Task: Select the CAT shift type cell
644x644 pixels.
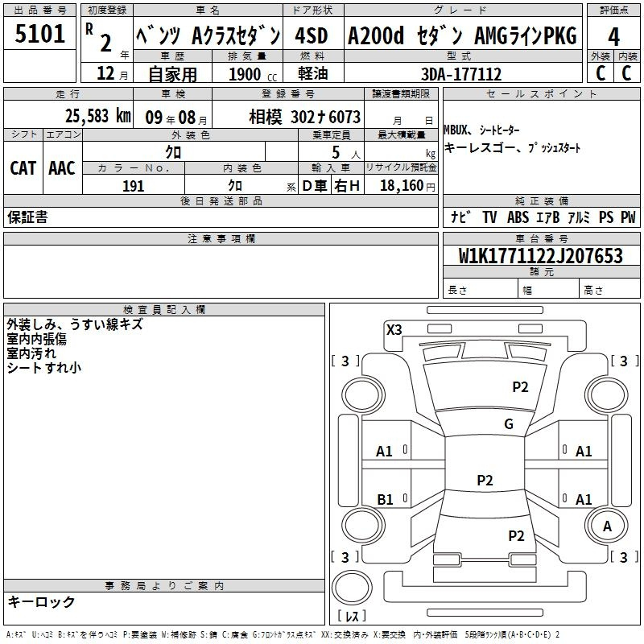Action: click(23, 167)
